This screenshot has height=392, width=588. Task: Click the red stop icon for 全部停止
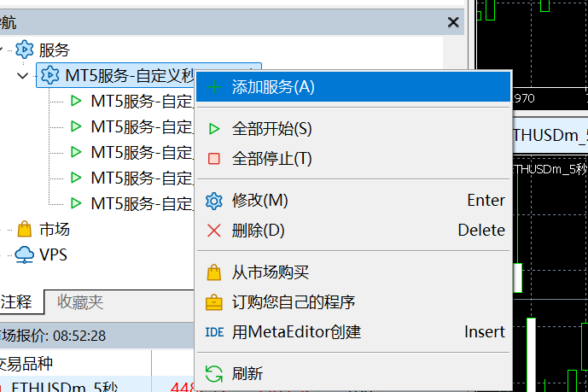pyautogui.click(x=214, y=159)
